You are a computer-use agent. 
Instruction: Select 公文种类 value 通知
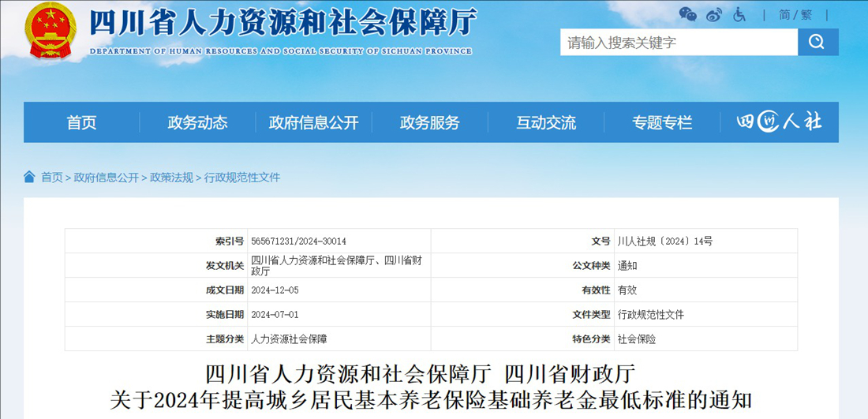(x=627, y=266)
